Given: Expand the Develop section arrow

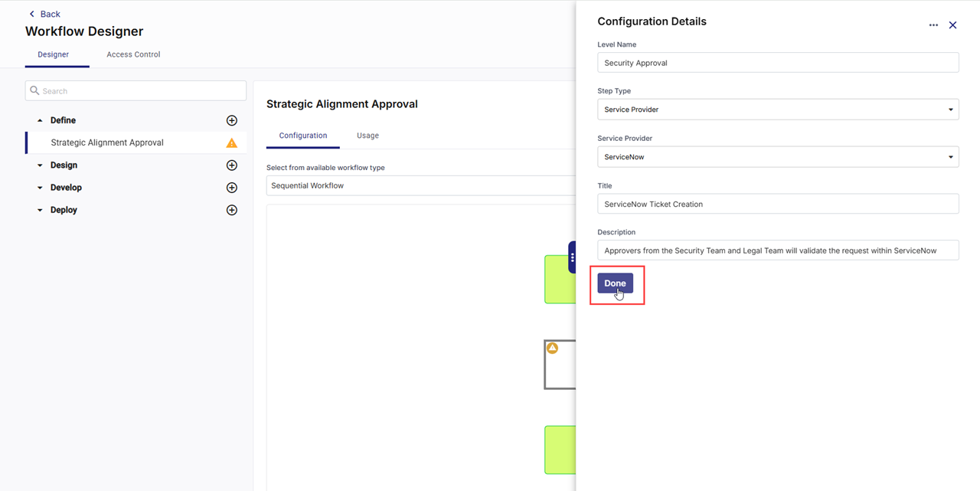Looking at the screenshot, I should (40, 188).
